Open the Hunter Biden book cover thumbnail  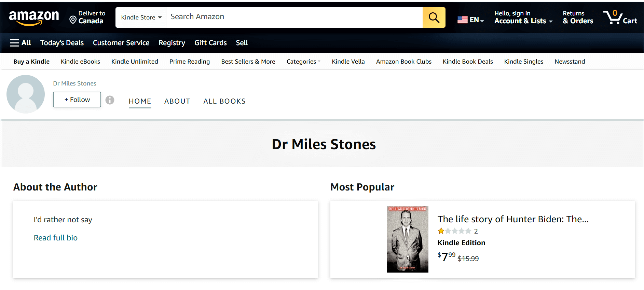click(x=407, y=239)
